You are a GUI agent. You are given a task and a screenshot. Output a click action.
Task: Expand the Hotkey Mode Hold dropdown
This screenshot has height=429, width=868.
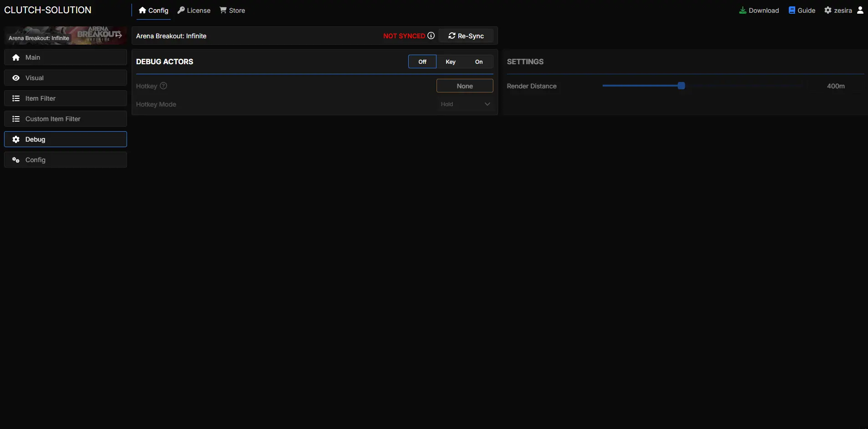point(465,104)
